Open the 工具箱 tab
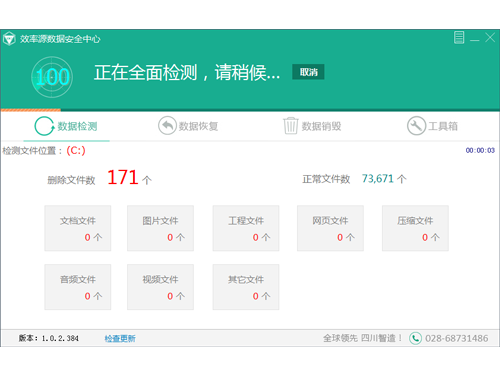This screenshot has width=500, height=375. coord(432,126)
